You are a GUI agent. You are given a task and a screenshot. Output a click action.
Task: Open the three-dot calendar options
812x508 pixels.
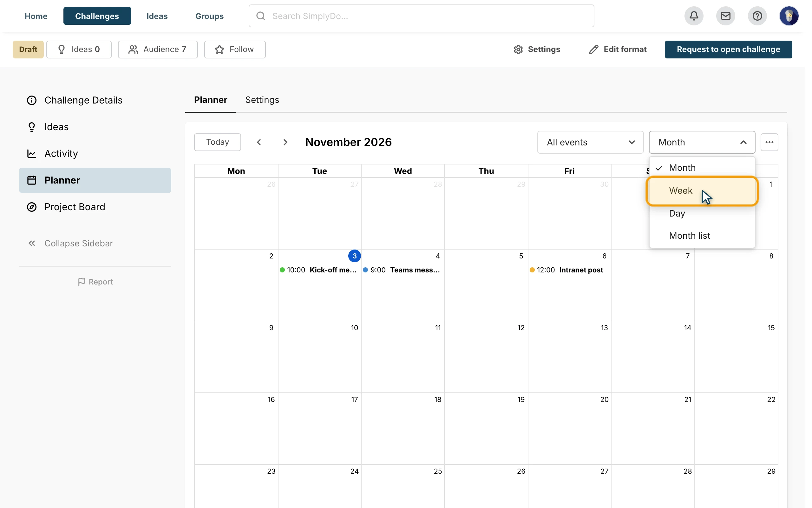click(x=769, y=142)
